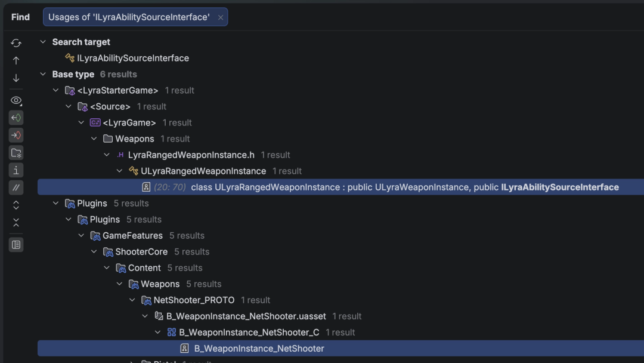Image resolution: width=644 pixels, height=363 pixels.
Task: Collapse the Base type section
Action: (x=43, y=74)
